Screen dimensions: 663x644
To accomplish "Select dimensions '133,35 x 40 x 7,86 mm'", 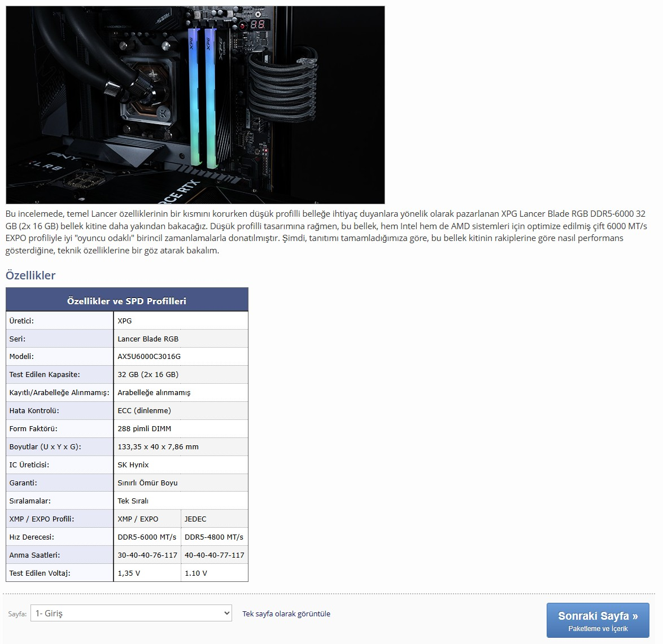I will 158,446.
